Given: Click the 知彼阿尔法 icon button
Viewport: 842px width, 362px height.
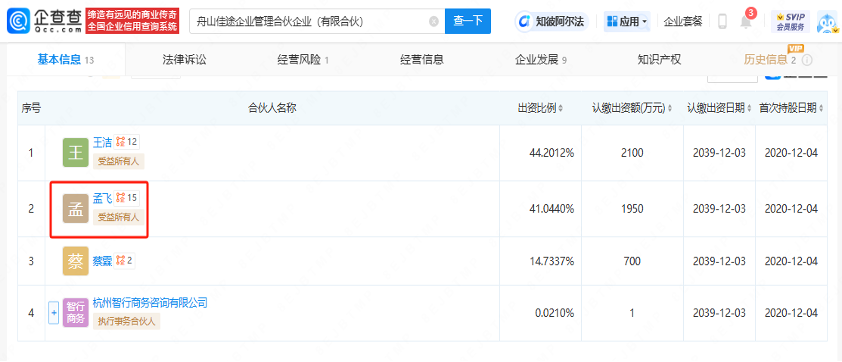Looking at the screenshot, I should point(552,21).
